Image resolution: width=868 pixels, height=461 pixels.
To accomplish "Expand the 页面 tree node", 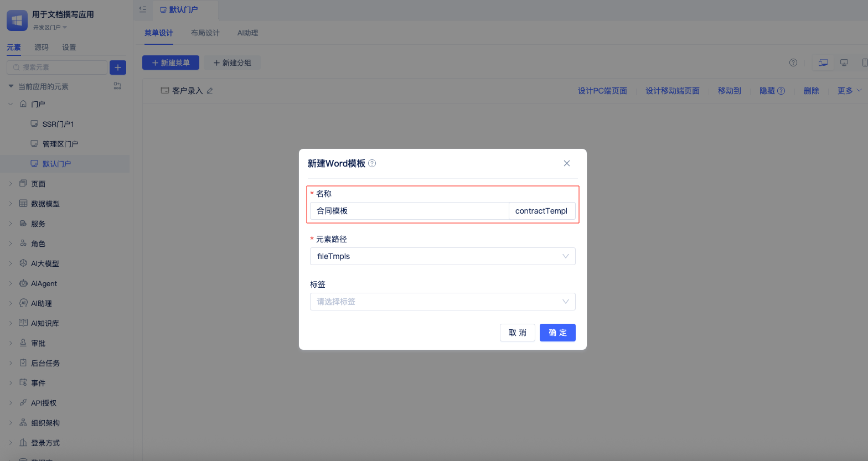I will coord(11,183).
